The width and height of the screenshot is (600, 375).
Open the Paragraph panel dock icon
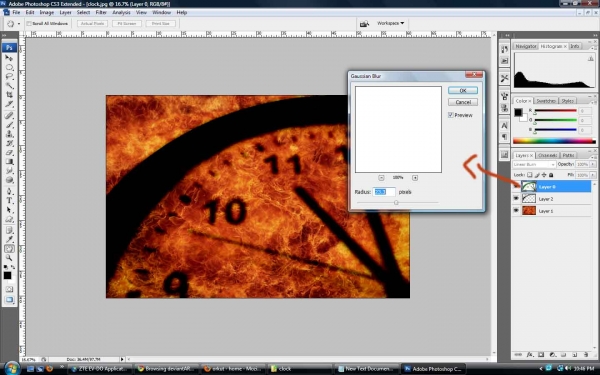tap(504, 137)
